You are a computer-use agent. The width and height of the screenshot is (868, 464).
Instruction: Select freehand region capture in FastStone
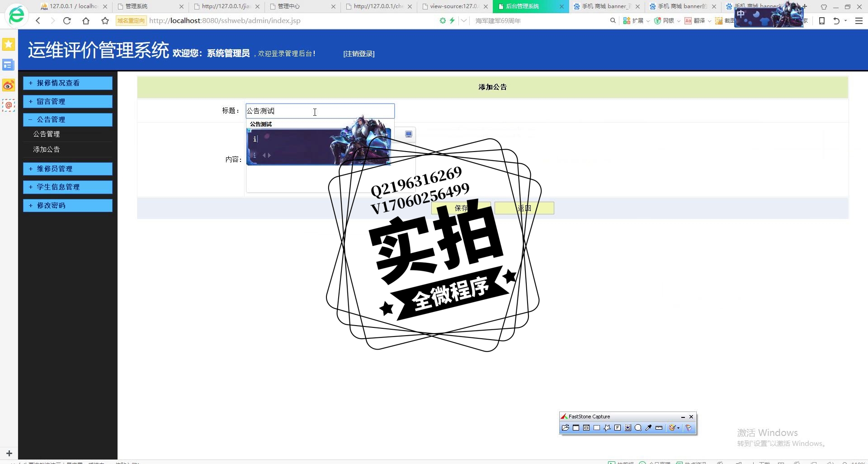pyautogui.click(x=607, y=428)
